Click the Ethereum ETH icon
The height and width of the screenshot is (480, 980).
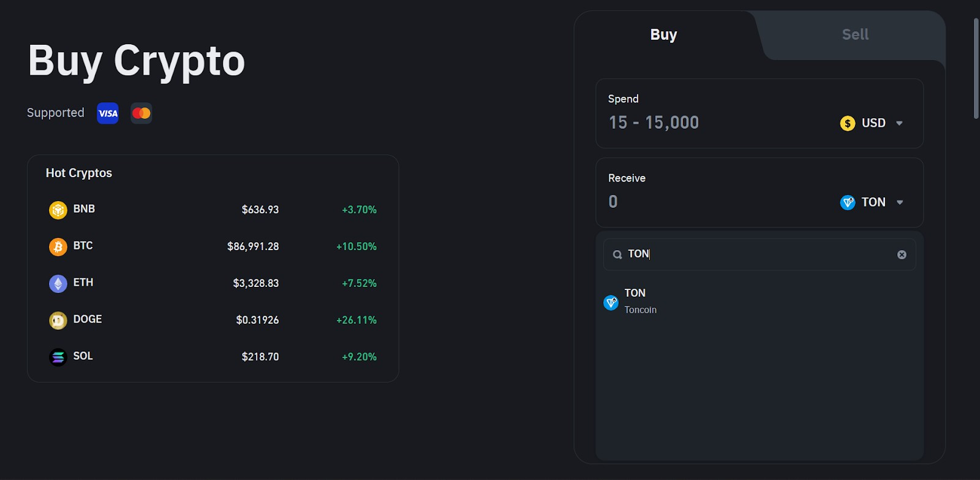pos(58,283)
